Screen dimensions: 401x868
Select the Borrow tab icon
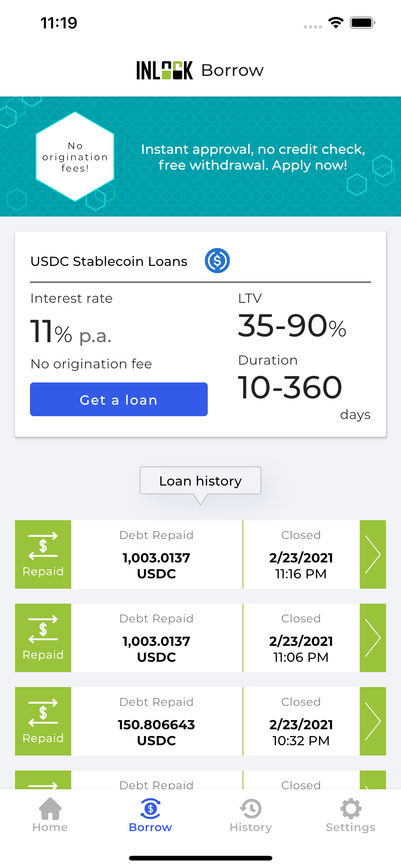(150, 808)
